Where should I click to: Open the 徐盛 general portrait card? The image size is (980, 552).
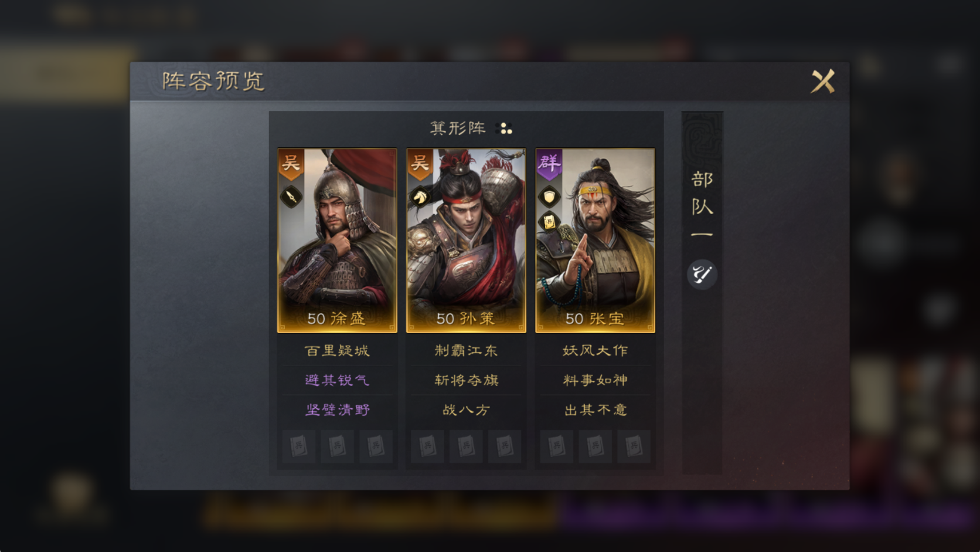click(337, 241)
